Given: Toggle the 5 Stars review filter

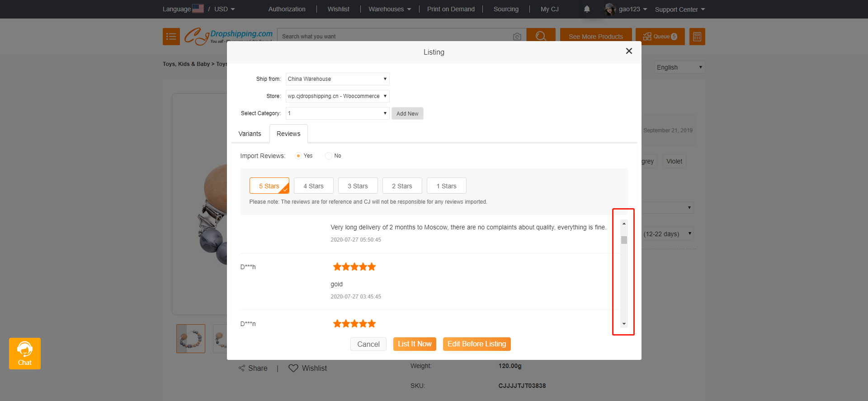Looking at the screenshot, I should click(x=269, y=186).
